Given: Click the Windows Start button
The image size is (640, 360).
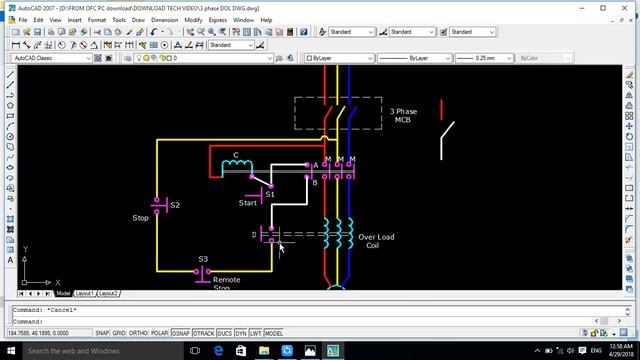Looking at the screenshot, I should 11,351.
